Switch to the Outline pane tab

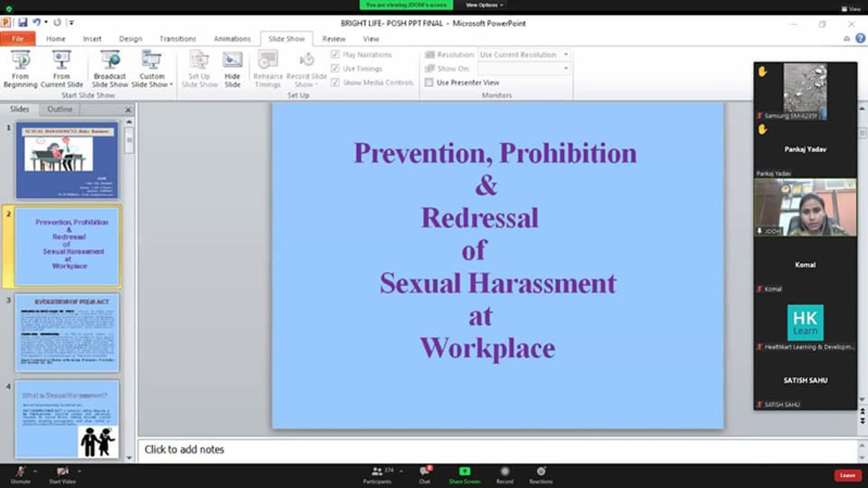coord(59,109)
